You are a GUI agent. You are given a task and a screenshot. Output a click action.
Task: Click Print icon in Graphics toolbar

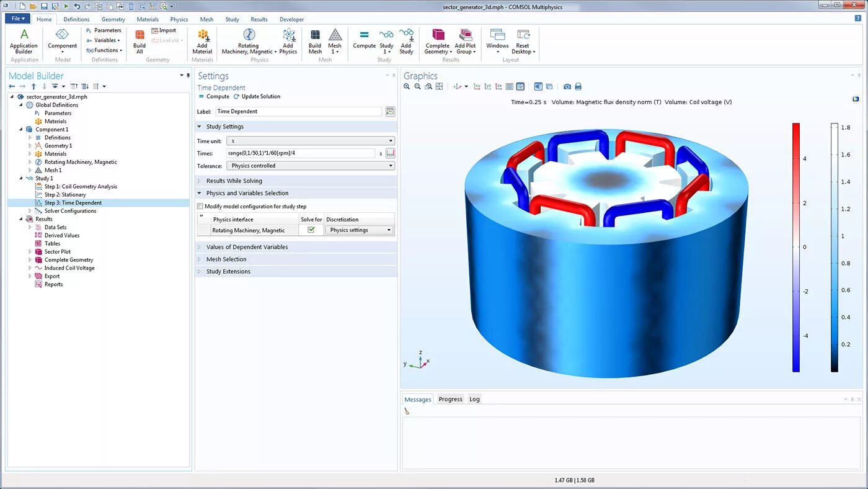click(x=578, y=86)
